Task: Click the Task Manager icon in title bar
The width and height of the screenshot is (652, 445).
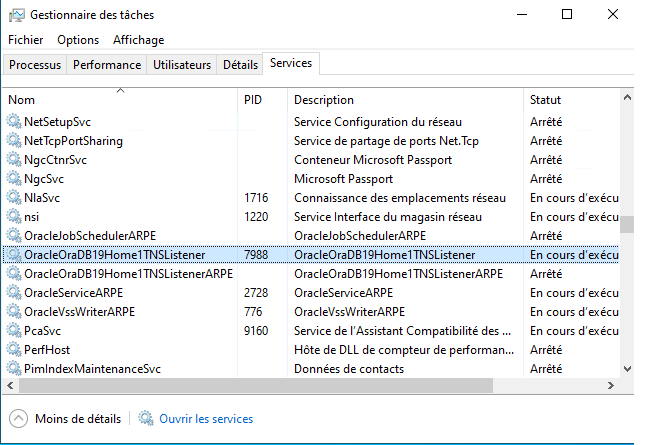Action: (x=17, y=15)
